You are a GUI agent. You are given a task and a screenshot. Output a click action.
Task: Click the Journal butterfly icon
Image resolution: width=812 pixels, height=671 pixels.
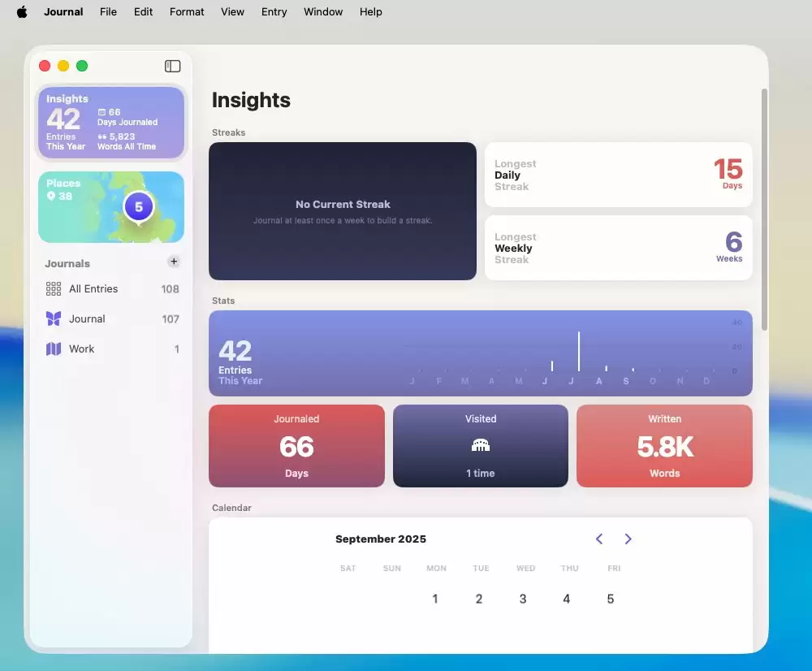pyautogui.click(x=54, y=319)
